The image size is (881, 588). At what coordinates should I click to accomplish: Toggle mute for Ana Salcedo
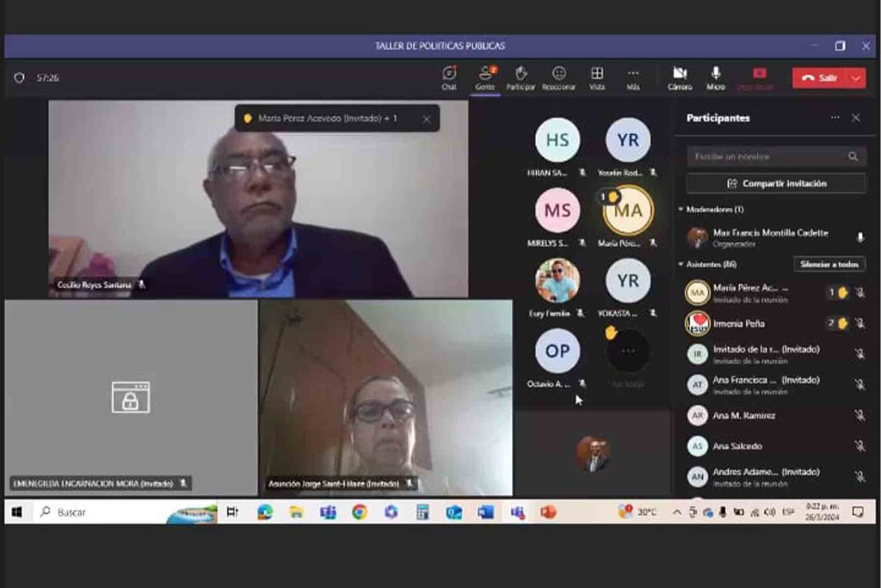pos(859,446)
